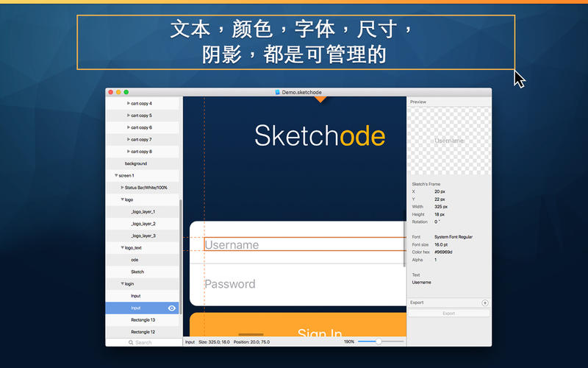
Task: Select the _logo_layer_2 row
Action: [x=143, y=224]
